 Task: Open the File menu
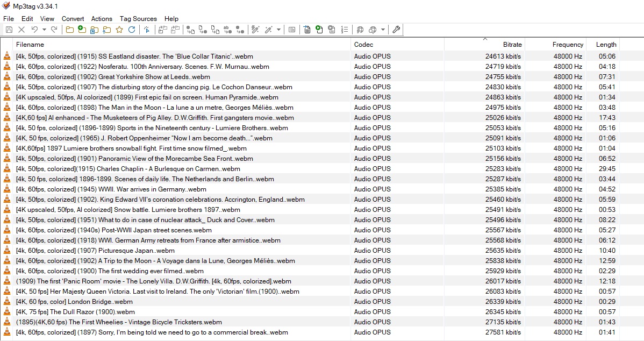click(x=9, y=18)
